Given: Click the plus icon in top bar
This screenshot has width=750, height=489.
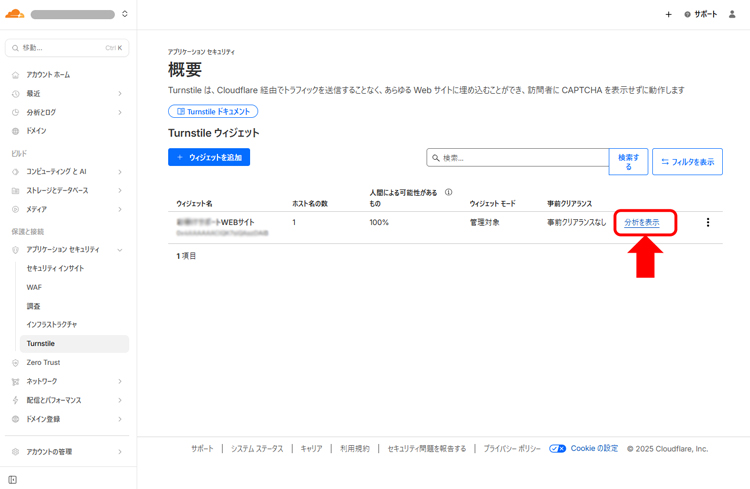Looking at the screenshot, I should [669, 14].
